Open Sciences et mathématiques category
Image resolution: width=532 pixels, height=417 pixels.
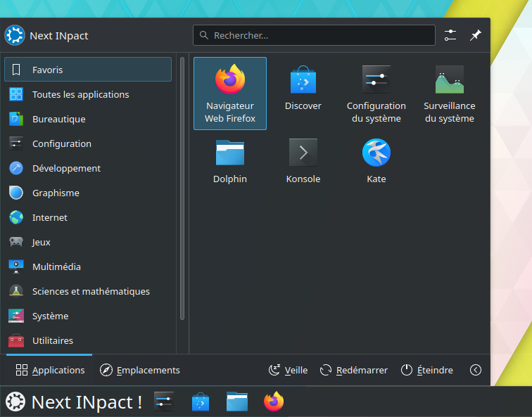tap(88, 291)
